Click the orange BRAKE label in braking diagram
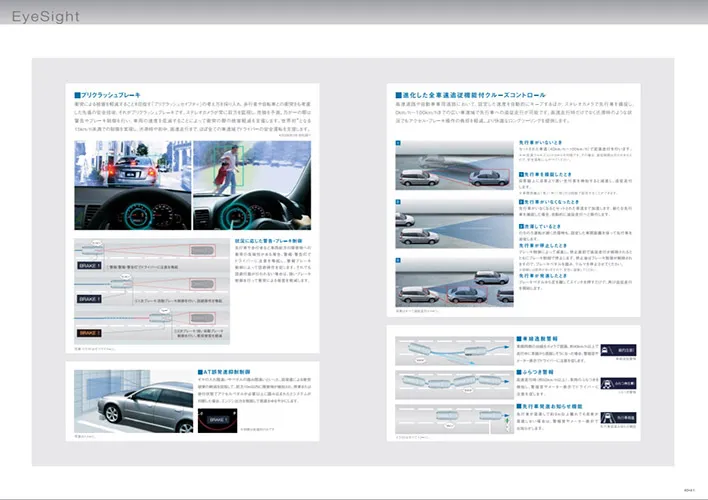708x500 pixels. [89, 333]
